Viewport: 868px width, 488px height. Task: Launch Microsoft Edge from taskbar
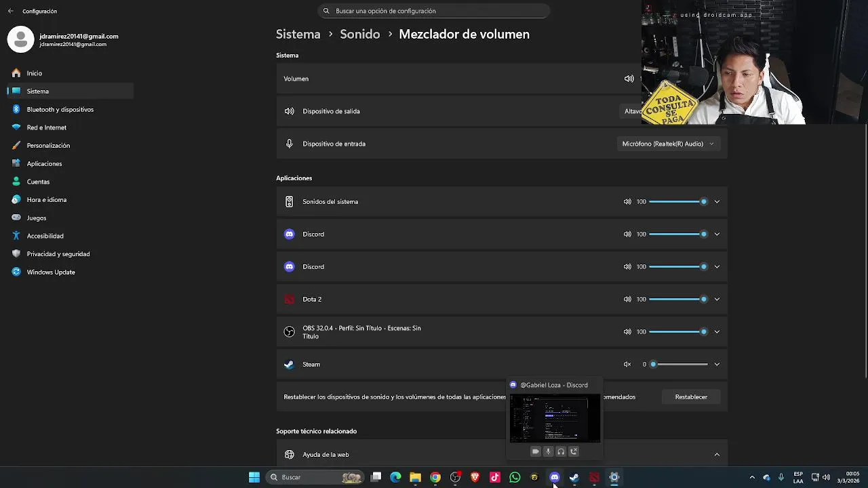(396, 477)
